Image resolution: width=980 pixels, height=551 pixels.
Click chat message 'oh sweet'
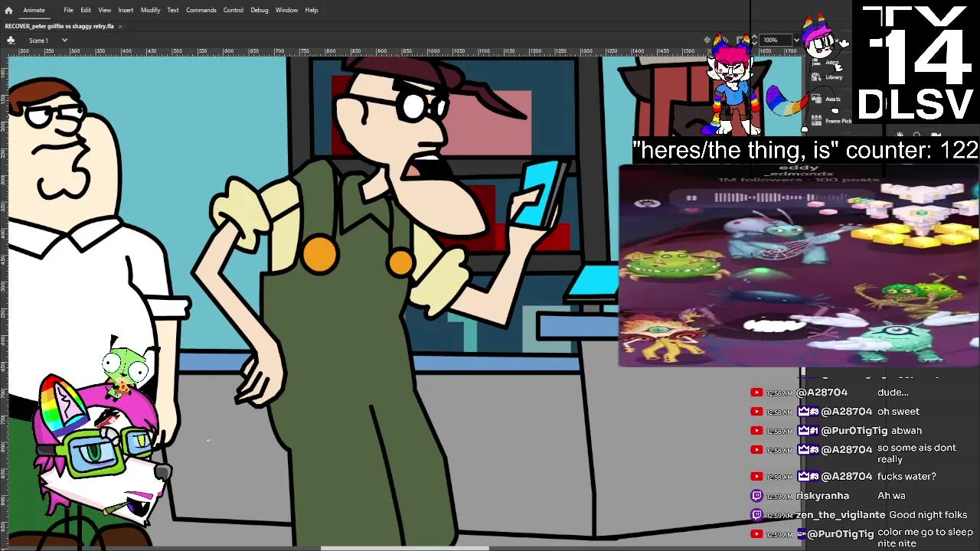[x=898, y=412]
